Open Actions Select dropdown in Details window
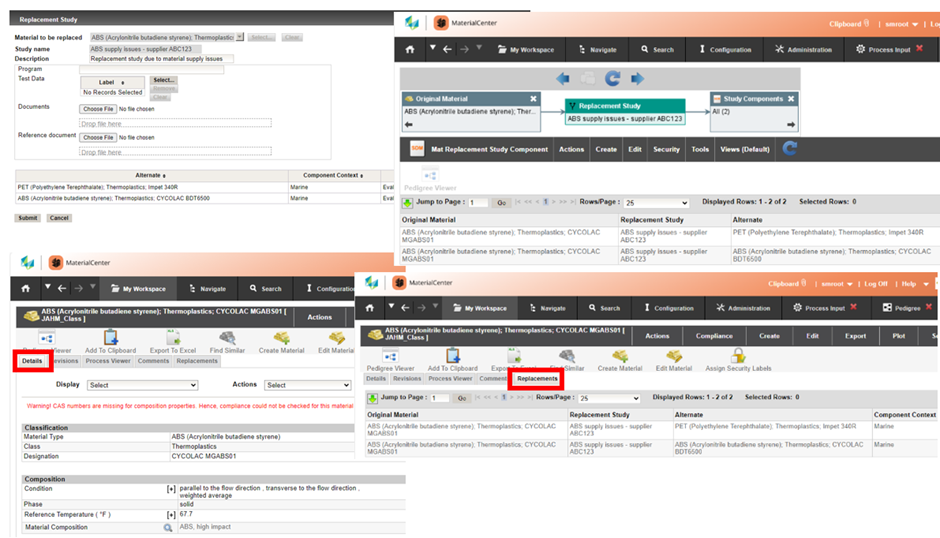The height and width of the screenshot is (538, 940). click(x=308, y=385)
